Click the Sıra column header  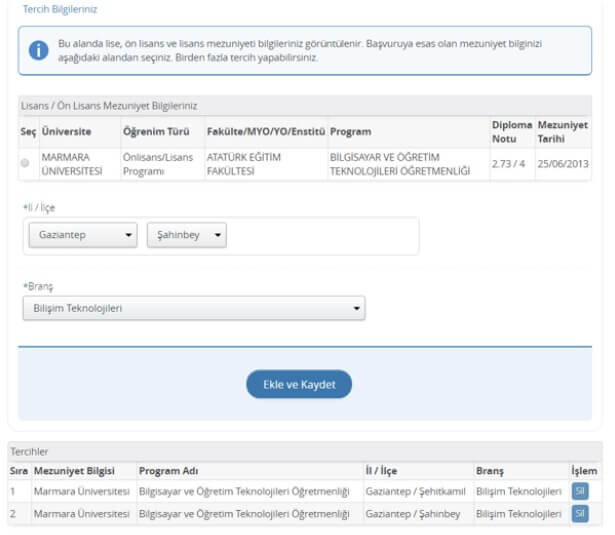point(19,471)
